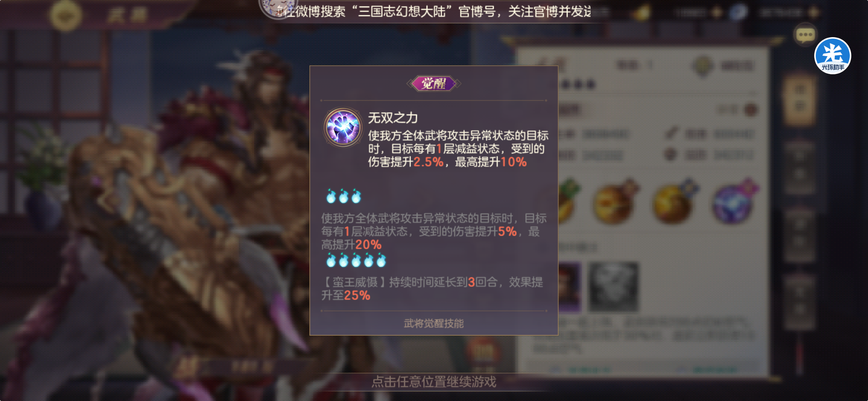Click the gold emblem beside top-right label
Image resolution: width=868 pixels, height=401 pixels.
click(703, 66)
